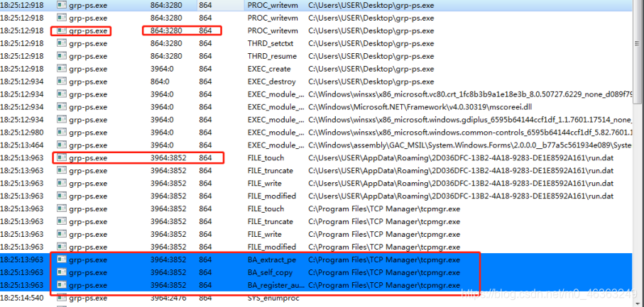Click the x86_microsoft.windows.gdiplus path cell

tap(470, 120)
